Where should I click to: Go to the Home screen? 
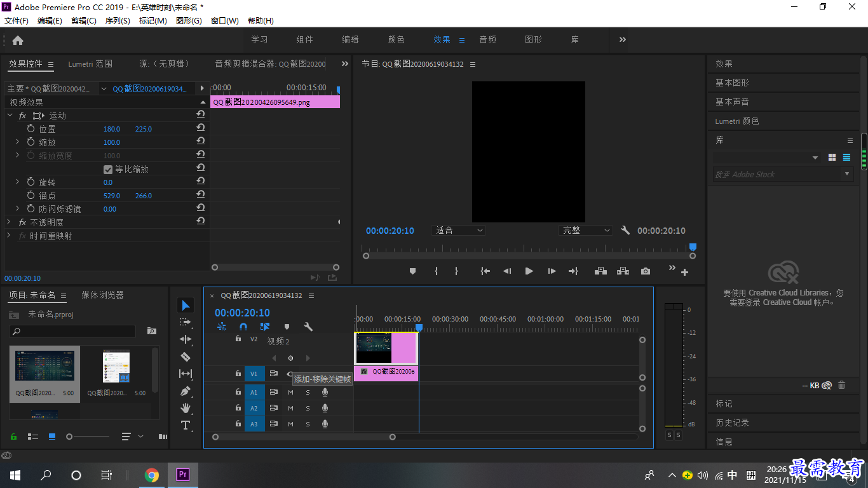18,40
